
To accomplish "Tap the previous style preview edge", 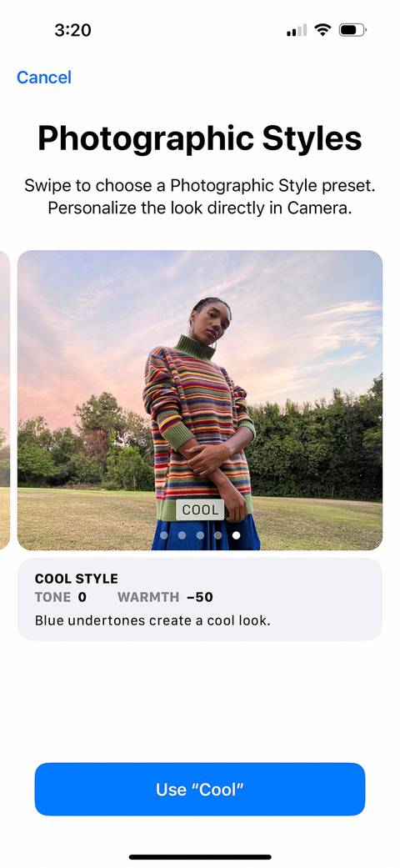I will coord(4,399).
